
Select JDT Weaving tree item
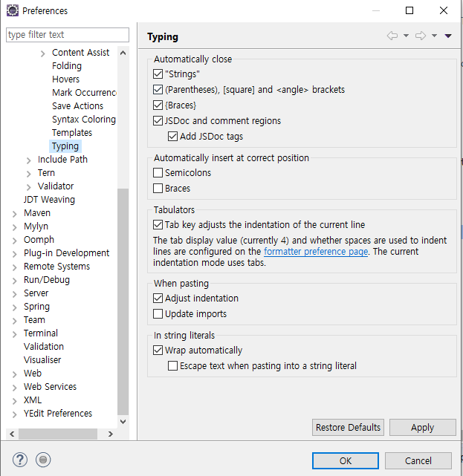pos(49,200)
